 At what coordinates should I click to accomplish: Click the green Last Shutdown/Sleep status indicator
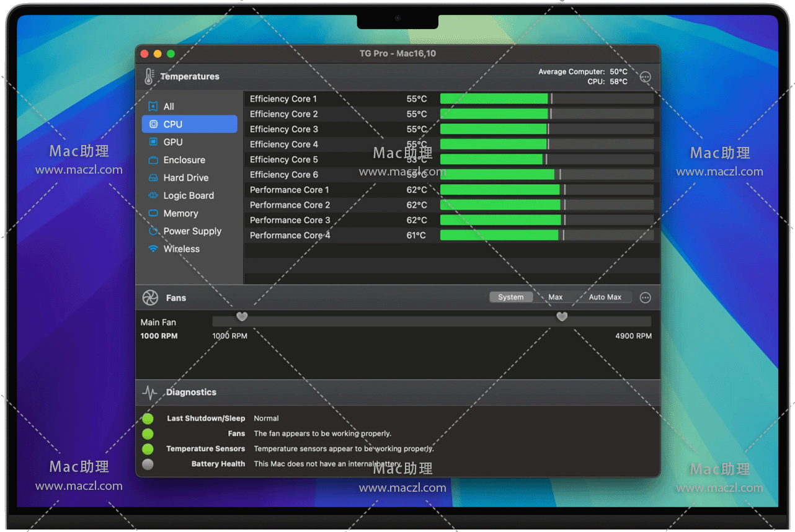point(148,419)
